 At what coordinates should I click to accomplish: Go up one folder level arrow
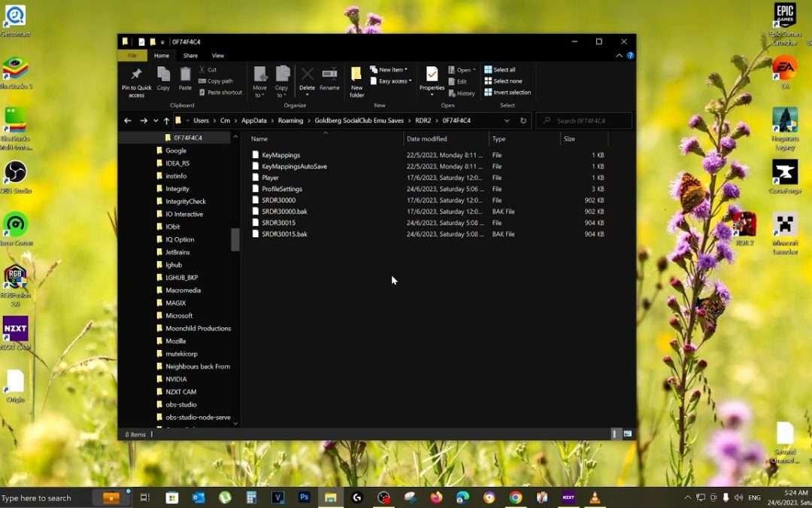[167, 120]
